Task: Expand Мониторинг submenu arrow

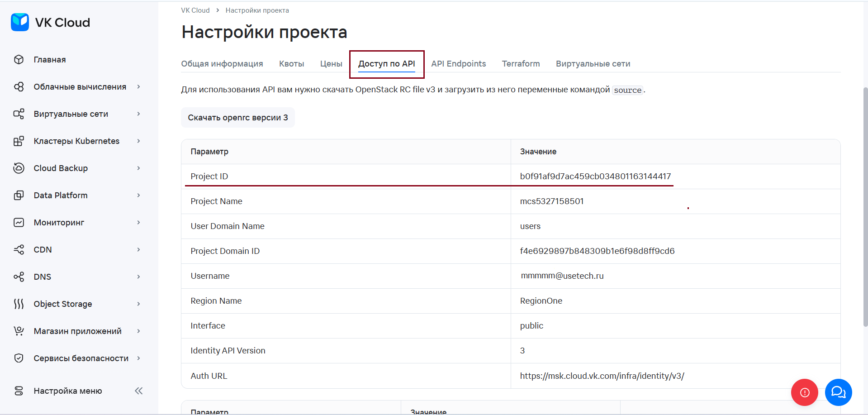Action: click(x=139, y=223)
